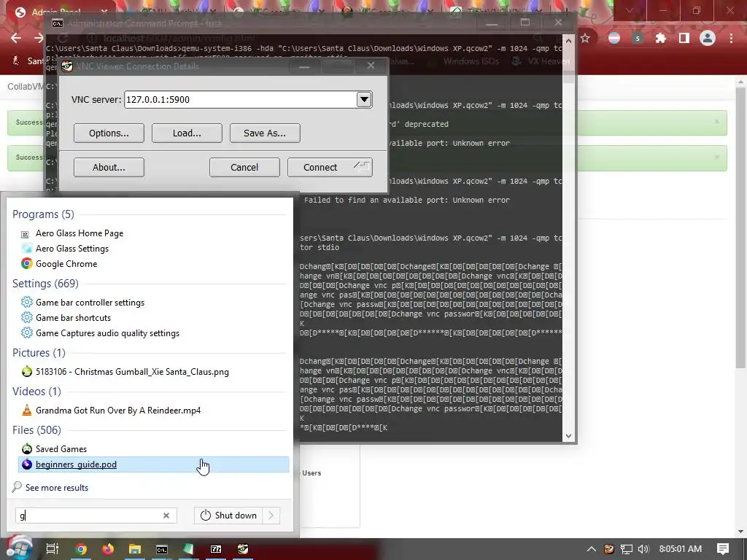
Task: Open File Explorer from the taskbar
Action: [x=135, y=549]
